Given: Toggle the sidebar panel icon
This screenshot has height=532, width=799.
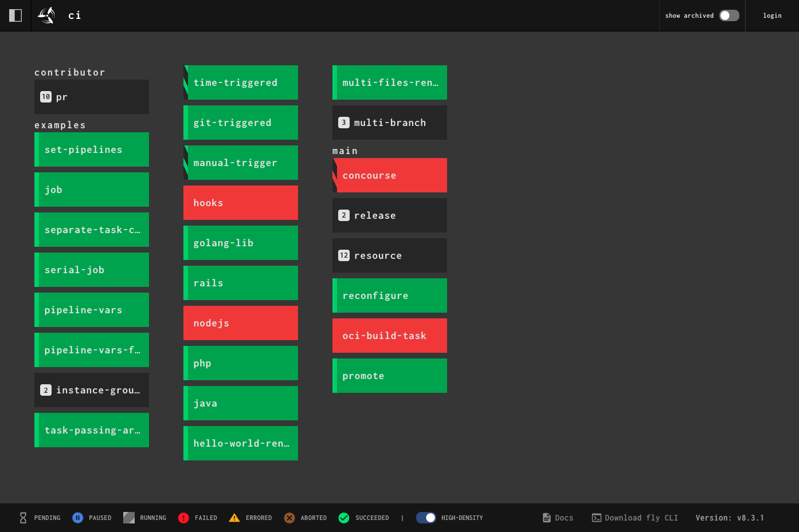Looking at the screenshot, I should pos(15,15).
